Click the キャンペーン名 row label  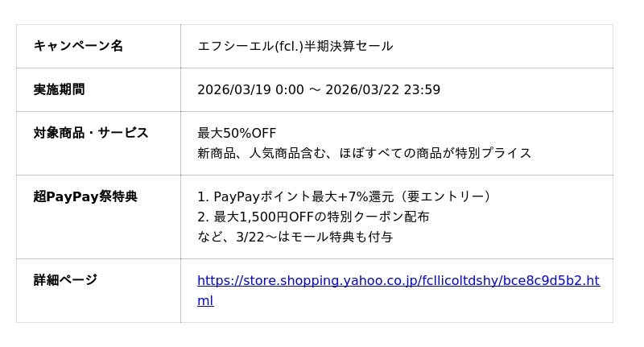point(78,46)
